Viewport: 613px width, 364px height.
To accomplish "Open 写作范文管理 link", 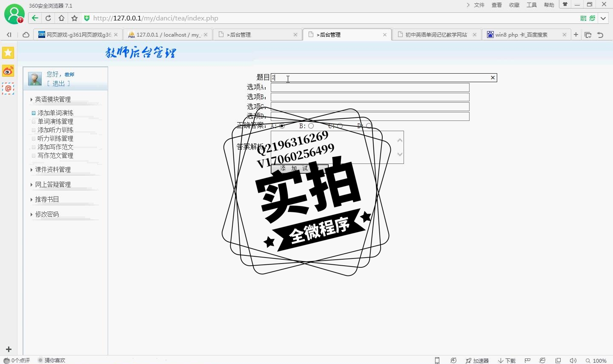I will pyautogui.click(x=55, y=155).
